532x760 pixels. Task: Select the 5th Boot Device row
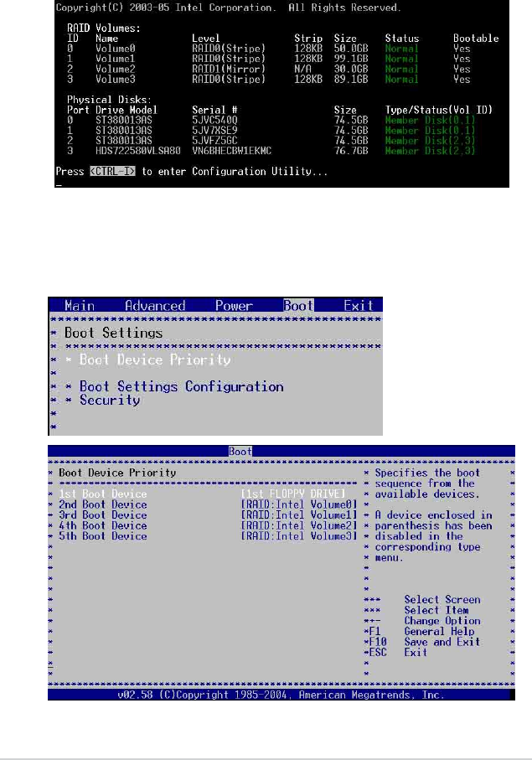pyautogui.click(x=208, y=536)
